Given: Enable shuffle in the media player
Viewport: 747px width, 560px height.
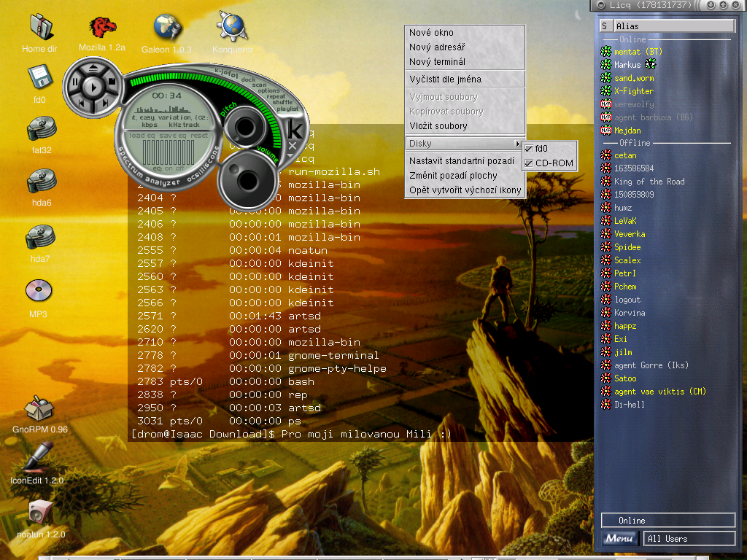Looking at the screenshot, I should coord(282,101).
